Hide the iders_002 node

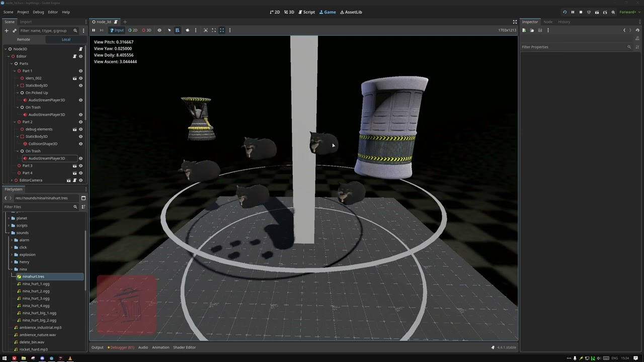click(x=80, y=78)
